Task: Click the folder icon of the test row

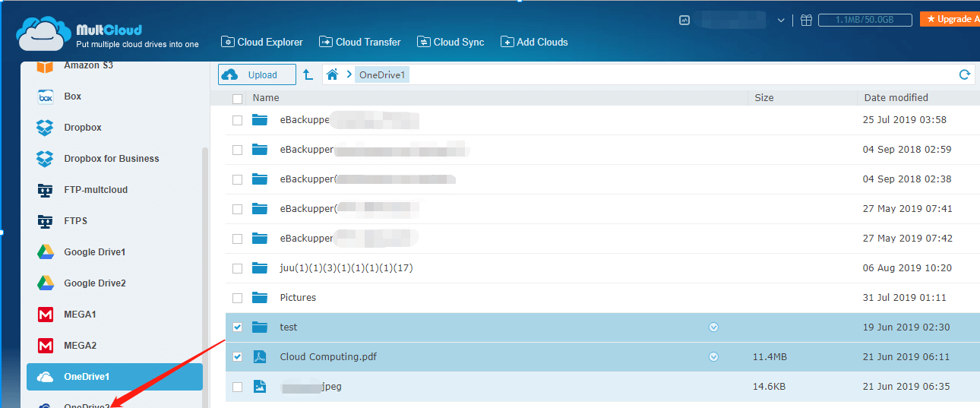Action: click(x=261, y=327)
